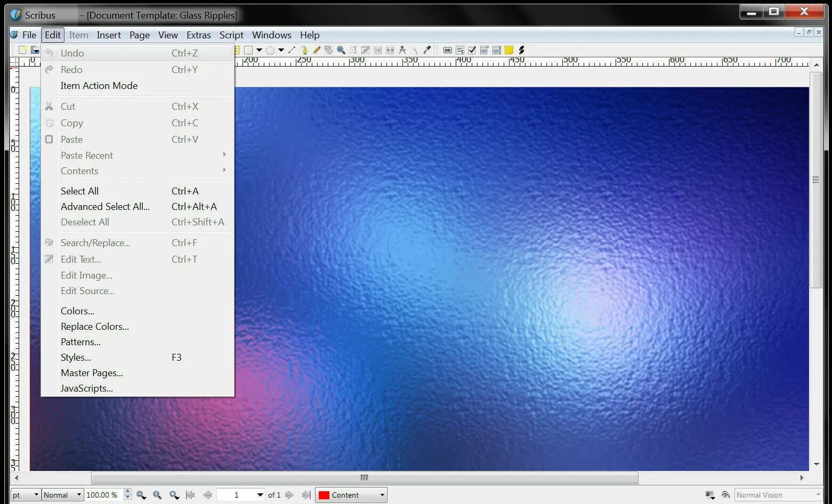Click the Edit Text with Story Editor icon
This screenshot has height=504, width=832.
click(366, 50)
